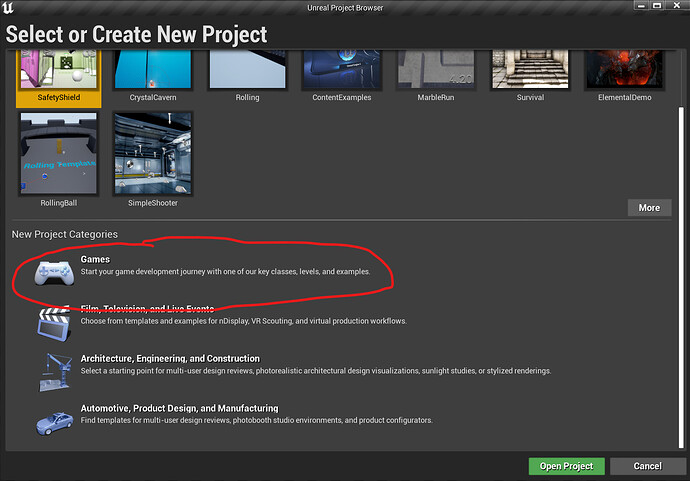690x481 pixels.
Task: Click the Architecture crane icon
Action: pyautogui.click(x=55, y=372)
